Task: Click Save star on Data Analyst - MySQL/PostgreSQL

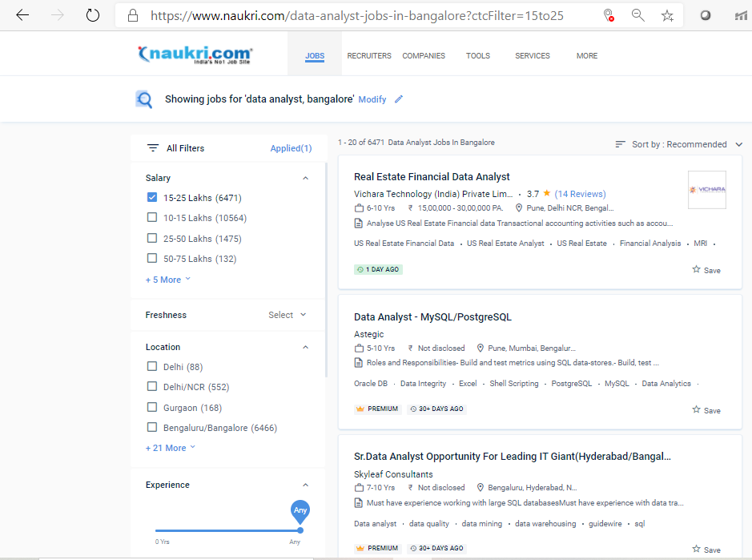Action: (697, 409)
